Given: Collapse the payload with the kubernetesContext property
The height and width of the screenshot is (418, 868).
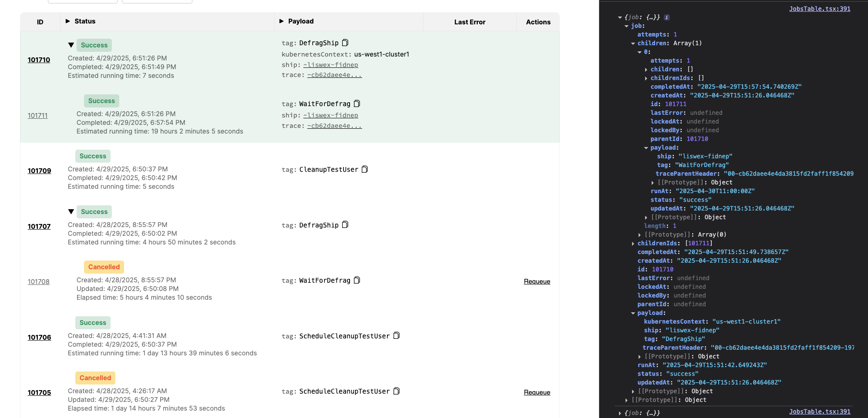Looking at the screenshot, I should pos(633,313).
